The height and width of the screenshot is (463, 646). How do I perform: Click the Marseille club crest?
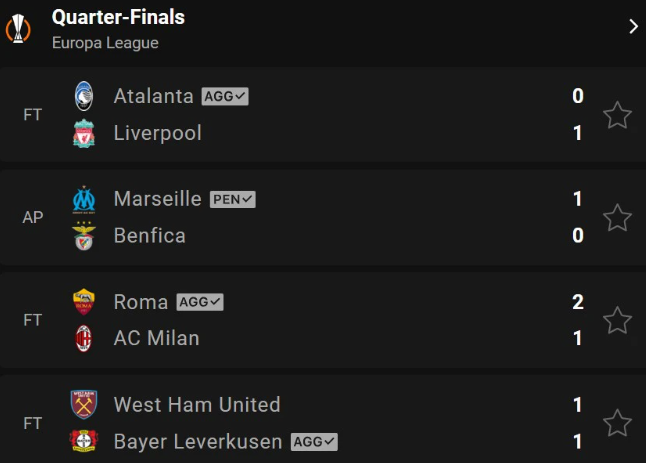84,199
